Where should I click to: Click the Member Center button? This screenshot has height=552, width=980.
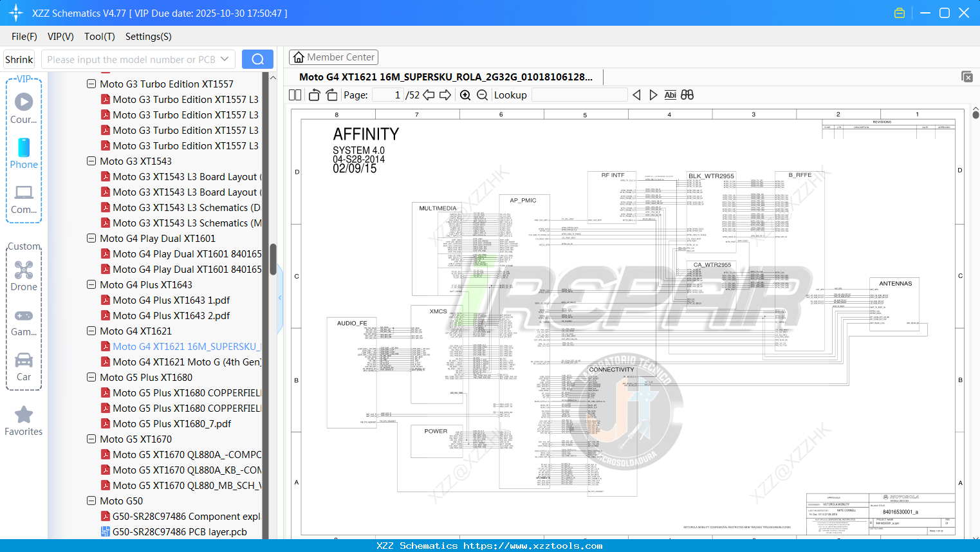click(333, 57)
